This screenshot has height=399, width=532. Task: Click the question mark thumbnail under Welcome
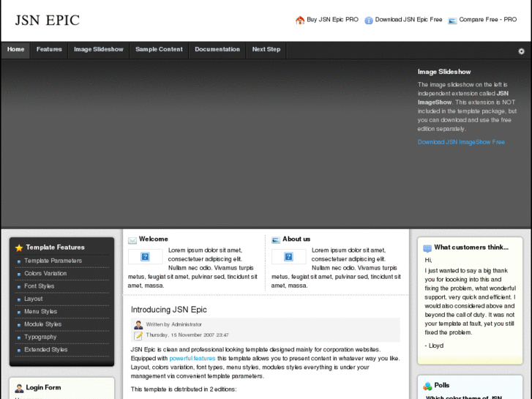click(145, 256)
